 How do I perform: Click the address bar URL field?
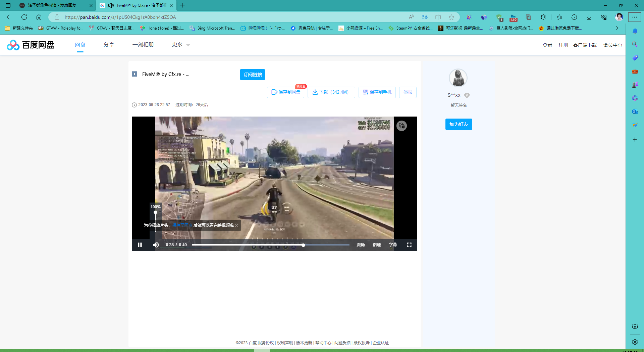(x=231, y=17)
